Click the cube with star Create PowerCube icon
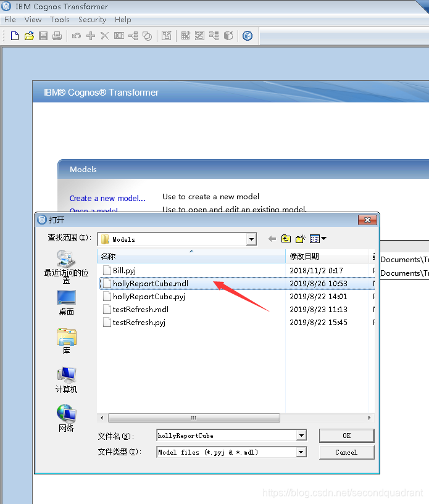The width and height of the screenshot is (429, 504). 228,36
